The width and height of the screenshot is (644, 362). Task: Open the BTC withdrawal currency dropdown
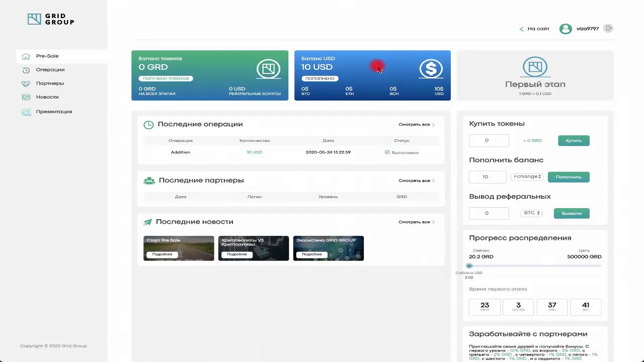point(532,213)
